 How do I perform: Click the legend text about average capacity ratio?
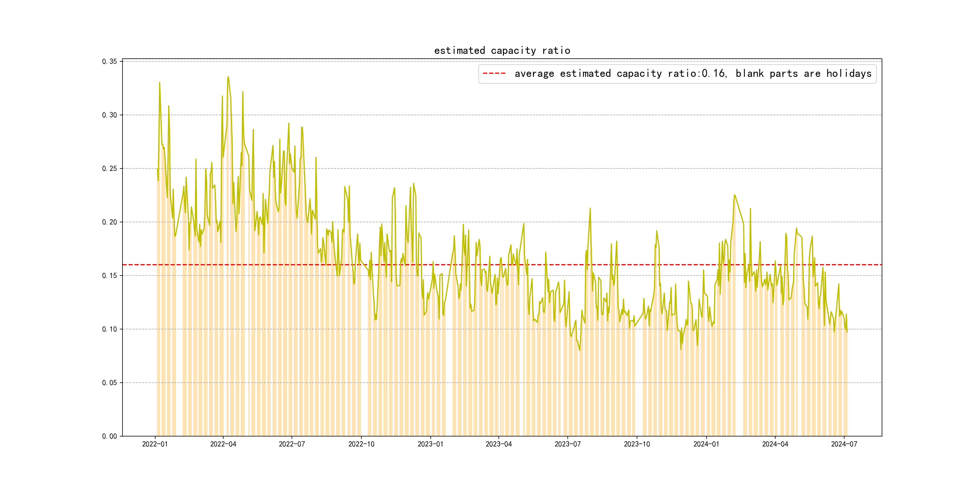(x=692, y=73)
